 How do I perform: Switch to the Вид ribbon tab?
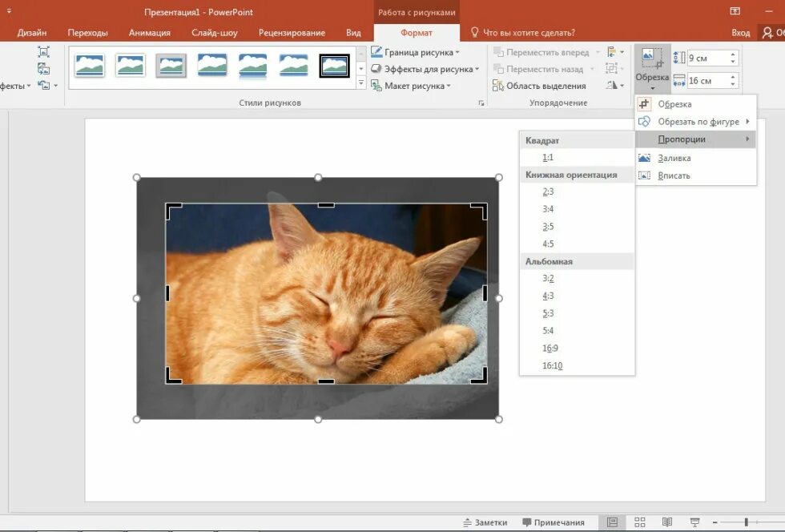353,33
